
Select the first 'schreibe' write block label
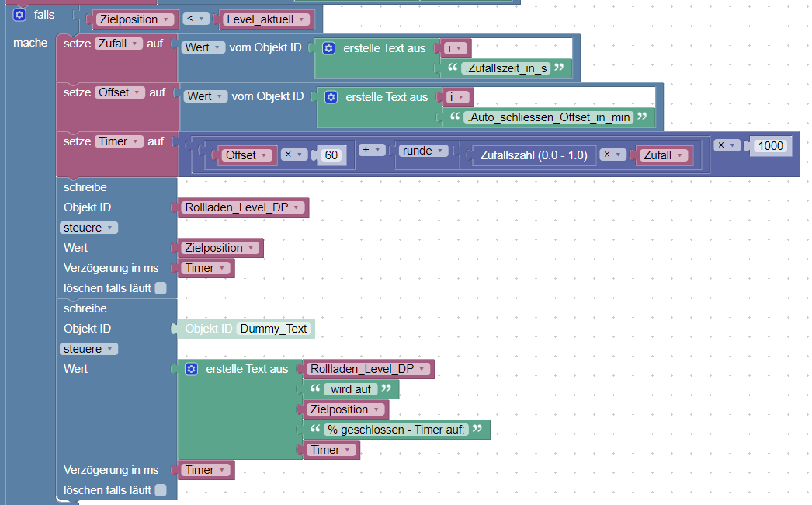click(85, 187)
